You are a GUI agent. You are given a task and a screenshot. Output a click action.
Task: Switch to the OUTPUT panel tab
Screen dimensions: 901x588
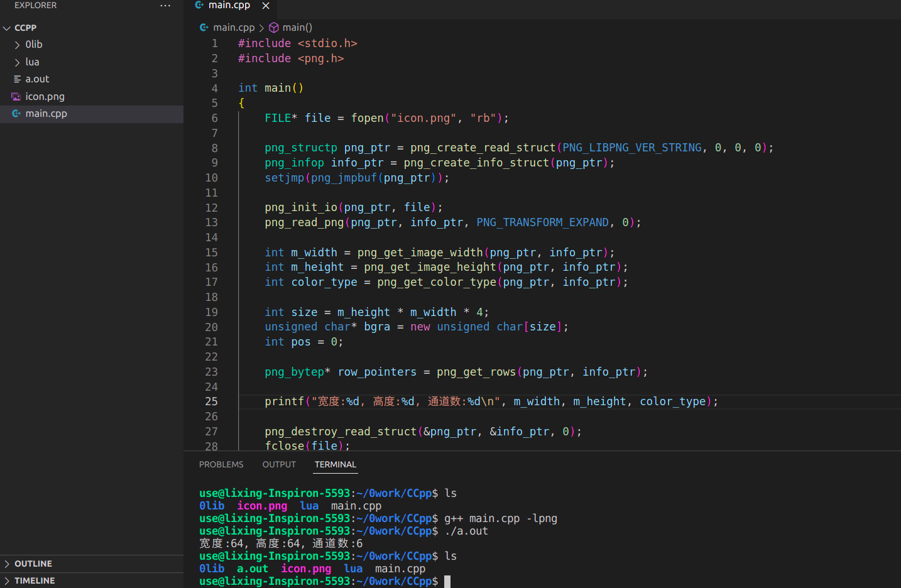(x=279, y=465)
